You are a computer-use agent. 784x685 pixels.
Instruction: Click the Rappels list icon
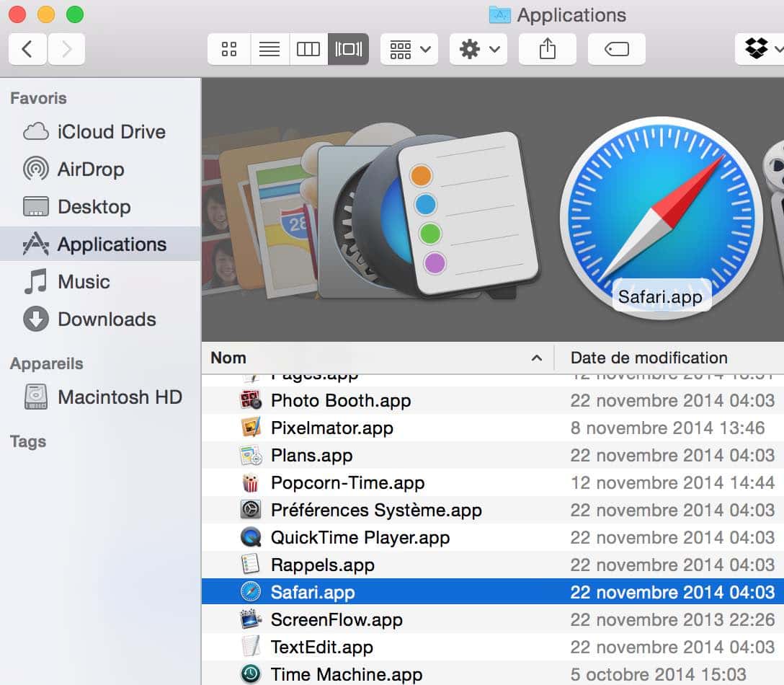pos(251,565)
